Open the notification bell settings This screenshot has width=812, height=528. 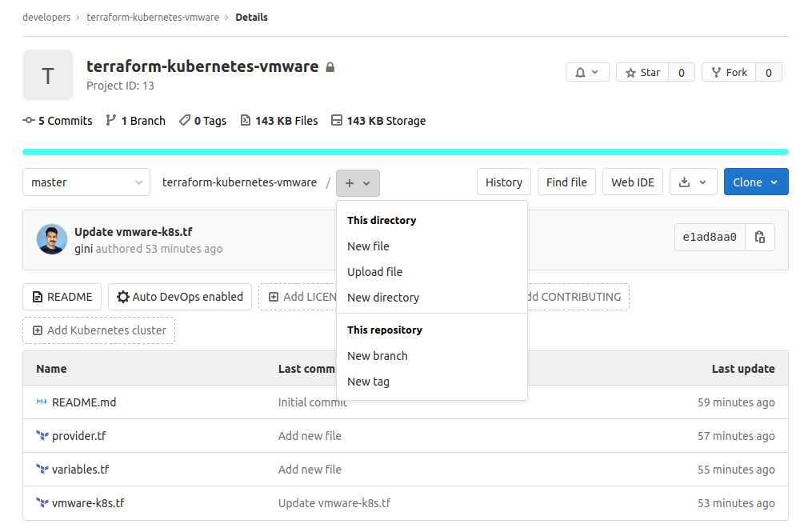pyautogui.click(x=587, y=72)
